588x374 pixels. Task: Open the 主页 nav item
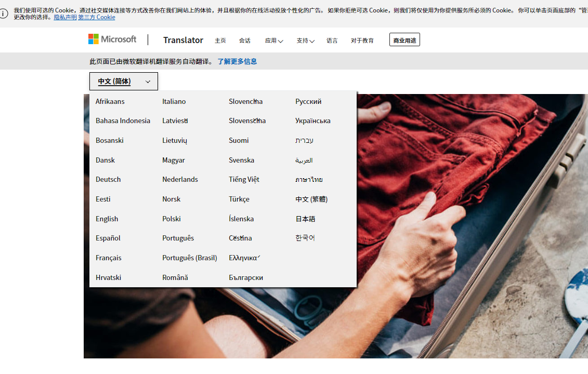(x=220, y=41)
